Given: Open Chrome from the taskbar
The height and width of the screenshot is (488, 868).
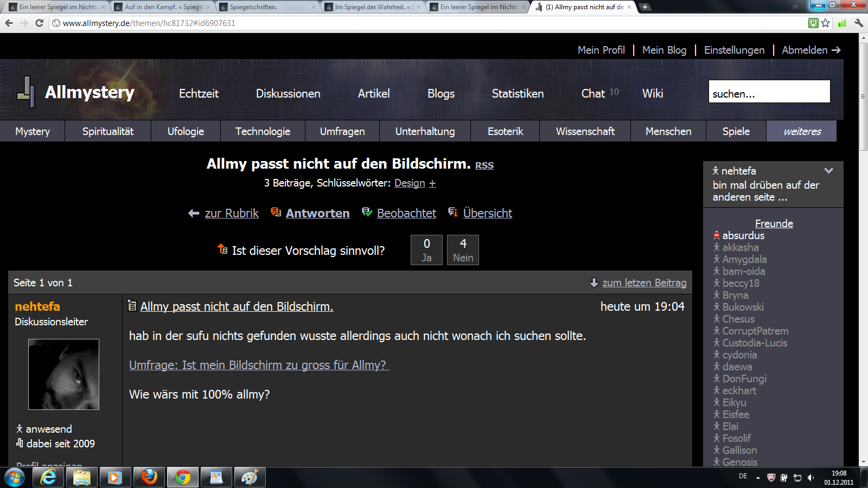Looking at the screenshot, I should [182, 478].
